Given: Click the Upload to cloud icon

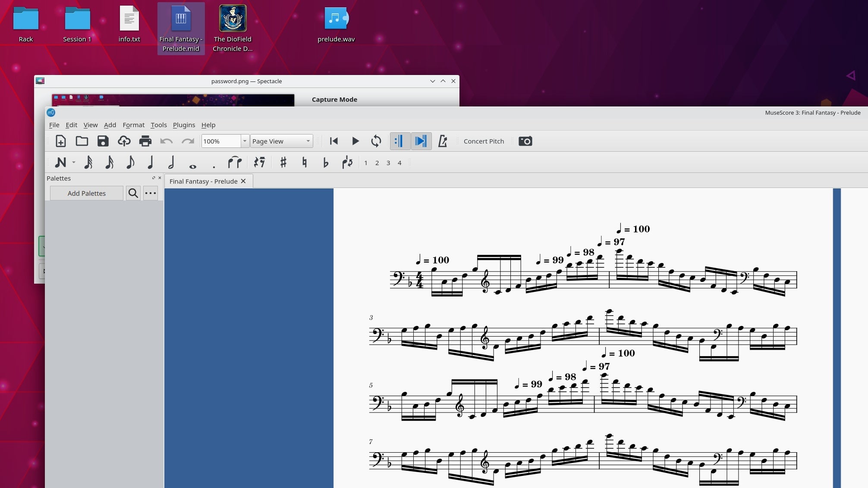Looking at the screenshot, I should point(124,141).
